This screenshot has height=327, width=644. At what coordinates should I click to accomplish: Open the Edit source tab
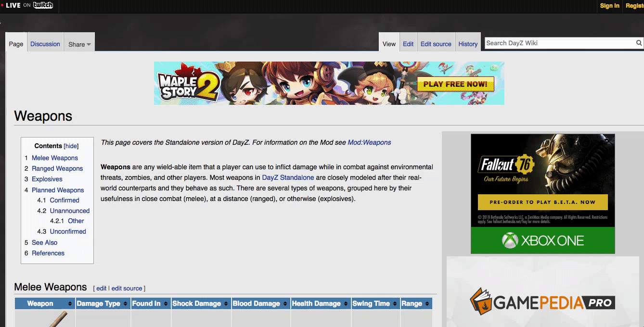point(436,44)
